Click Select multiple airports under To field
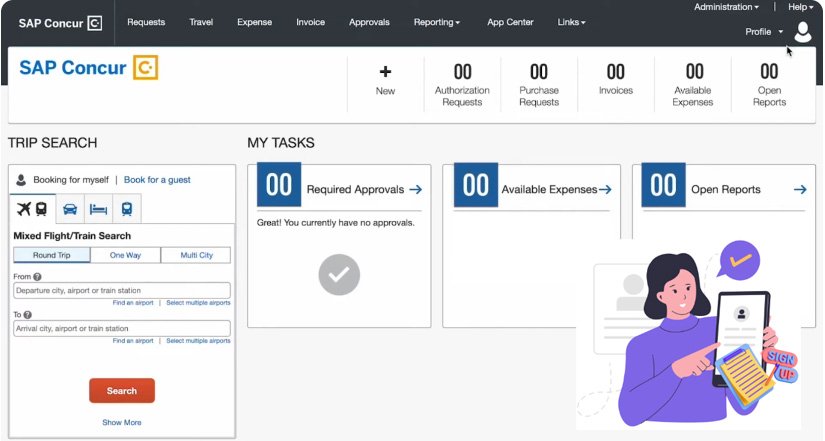Viewport: 825px width, 441px height. (198, 341)
